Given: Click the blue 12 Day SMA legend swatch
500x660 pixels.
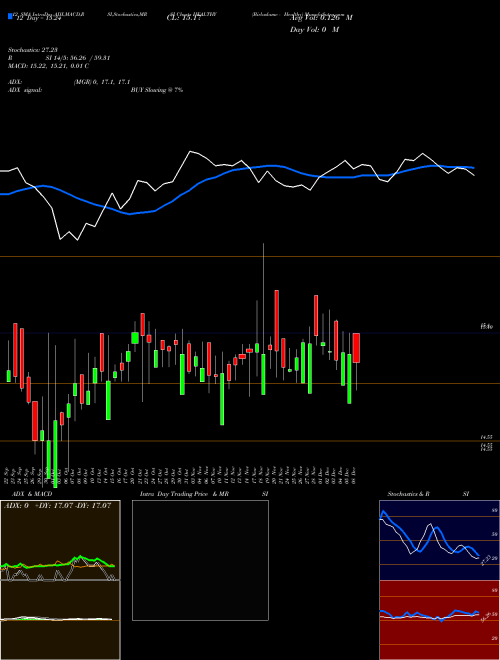Looking at the screenshot, I should 10,17.
